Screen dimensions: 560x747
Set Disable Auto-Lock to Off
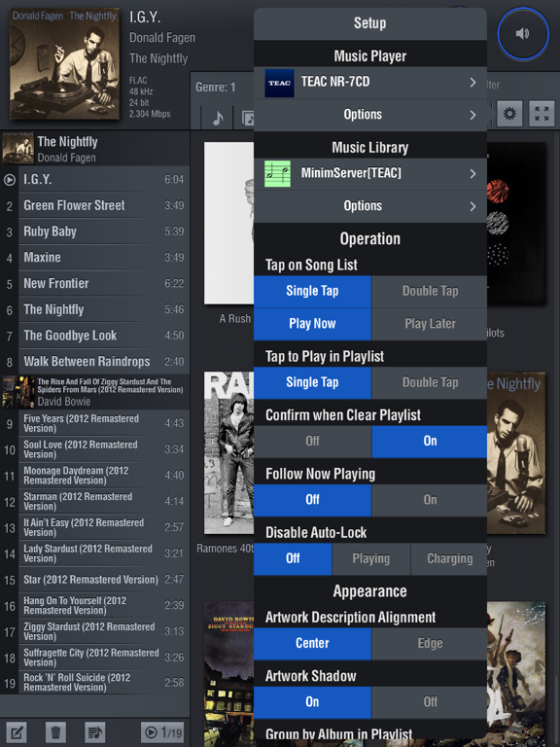pyautogui.click(x=293, y=558)
